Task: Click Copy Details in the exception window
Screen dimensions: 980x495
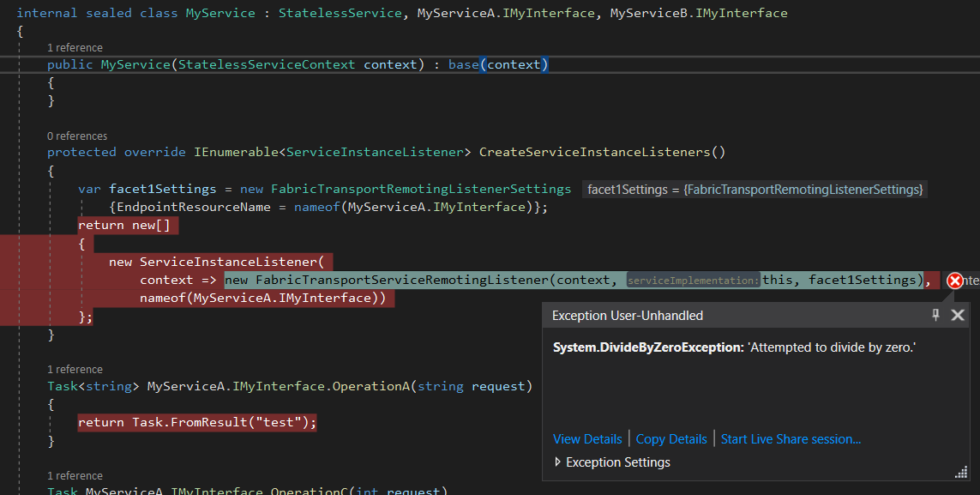Action: (x=671, y=438)
